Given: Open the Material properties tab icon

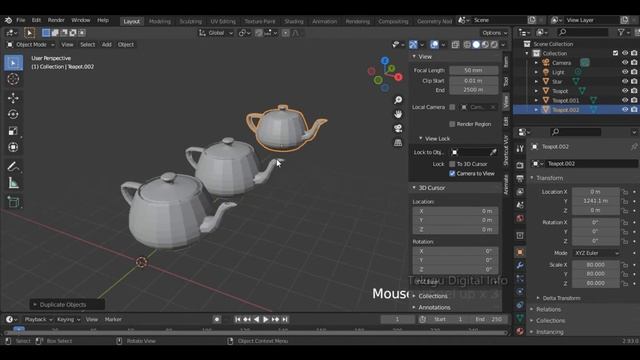Looking at the screenshot, I should coord(520,331).
